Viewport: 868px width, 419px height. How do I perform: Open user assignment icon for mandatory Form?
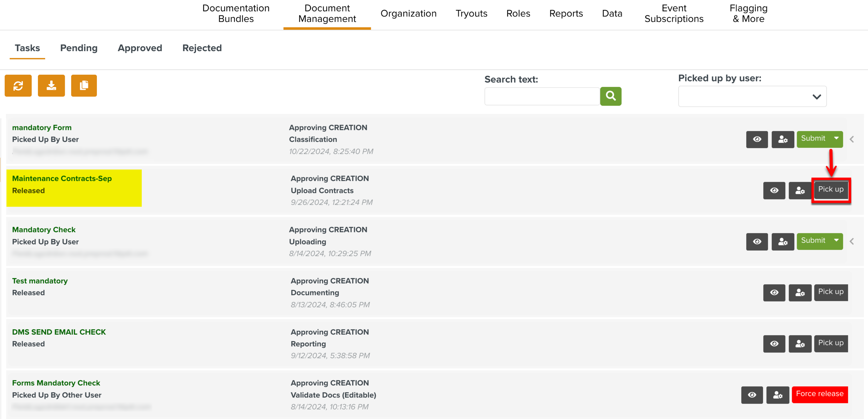tap(783, 139)
